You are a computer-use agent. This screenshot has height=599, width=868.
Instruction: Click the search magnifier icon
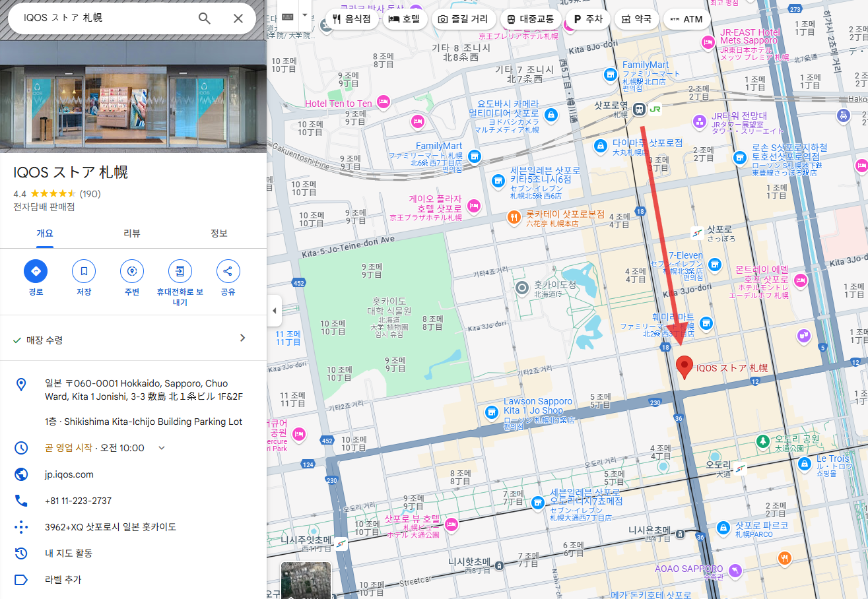click(205, 18)
